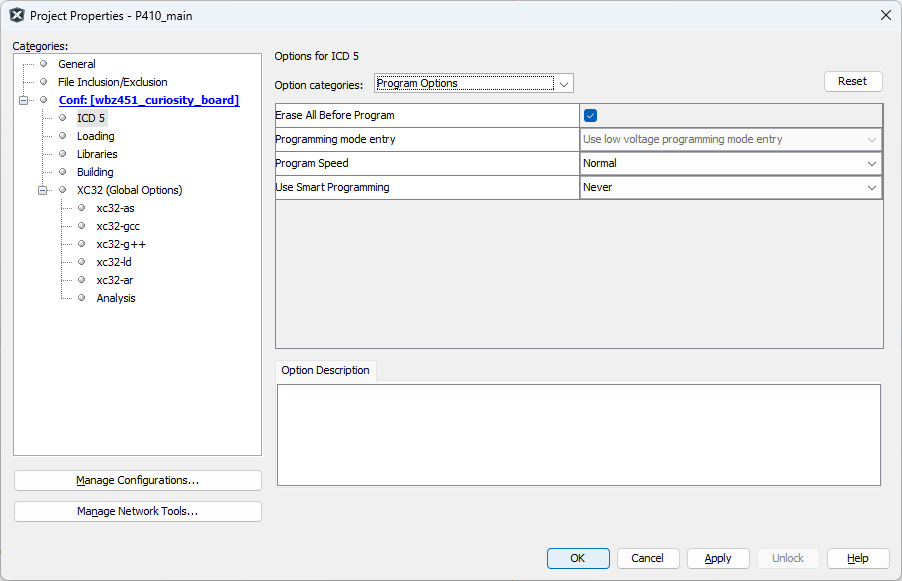
Task: Open File Inclusion/Exclusion category
Action: 112,82
